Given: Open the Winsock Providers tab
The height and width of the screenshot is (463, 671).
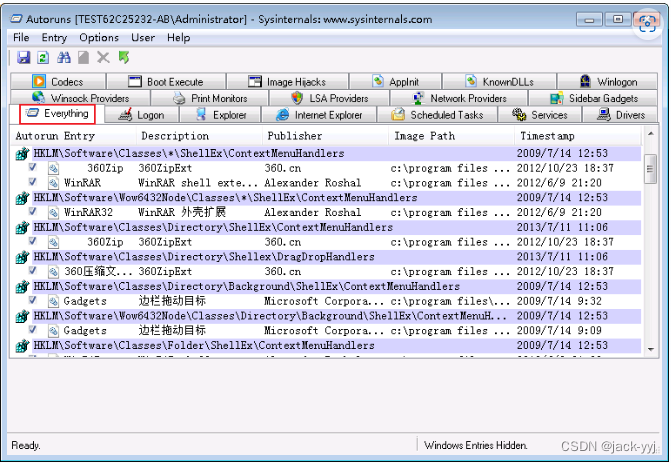Looking at the screenshot, I should click(x=80, y=98).
